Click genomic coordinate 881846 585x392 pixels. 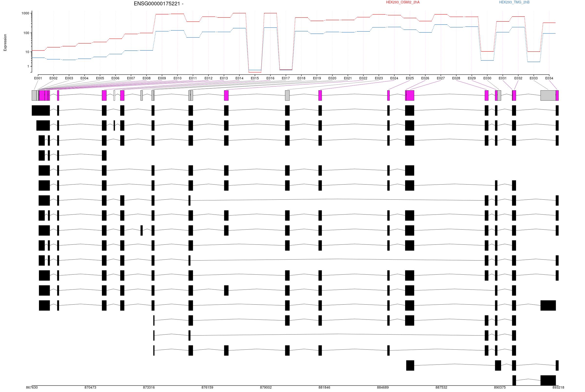(324, 388)
